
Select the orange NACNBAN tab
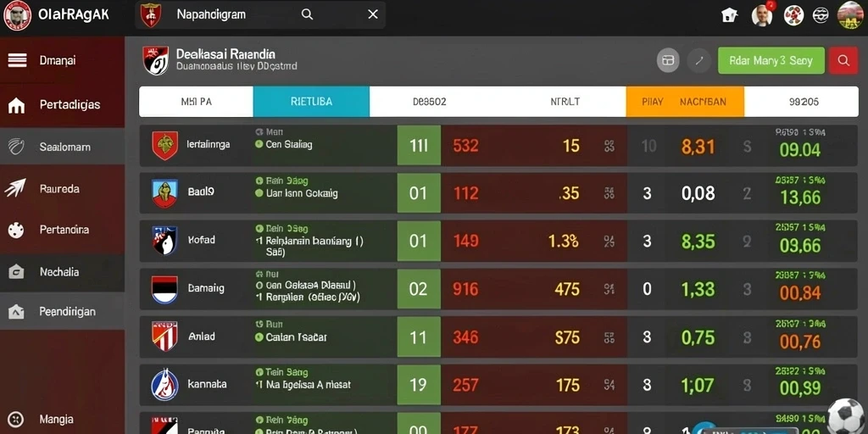tap(685, 102)
